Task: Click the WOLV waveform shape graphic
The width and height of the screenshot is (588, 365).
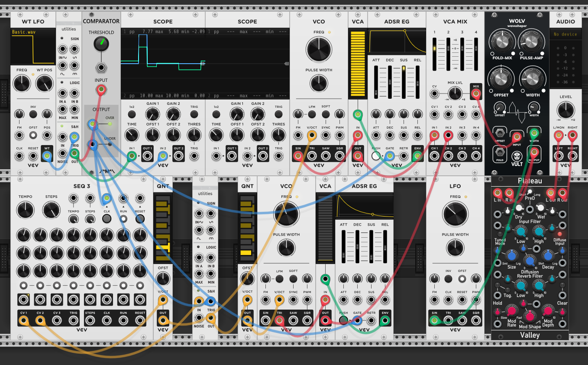Action: [517, 113]
